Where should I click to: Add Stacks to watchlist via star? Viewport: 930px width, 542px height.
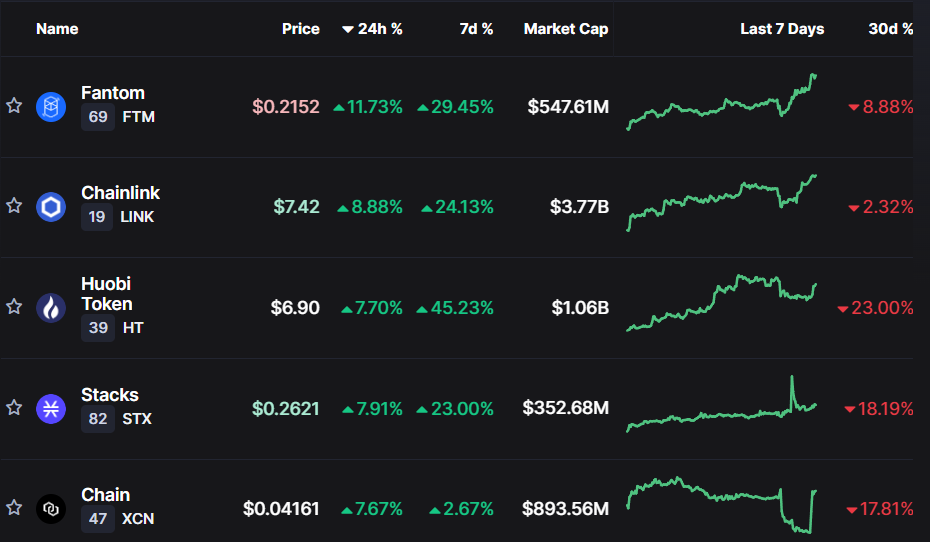(x=14, y=408)
